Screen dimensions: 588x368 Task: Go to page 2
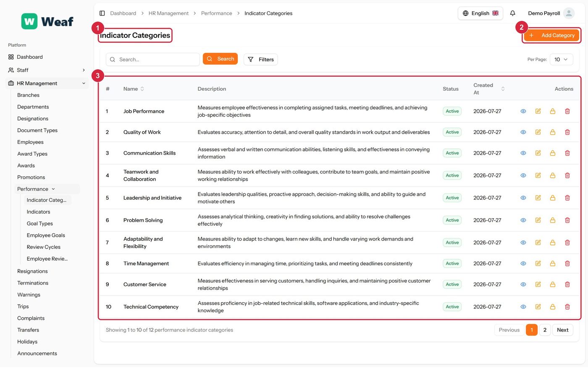click(545, 330)
